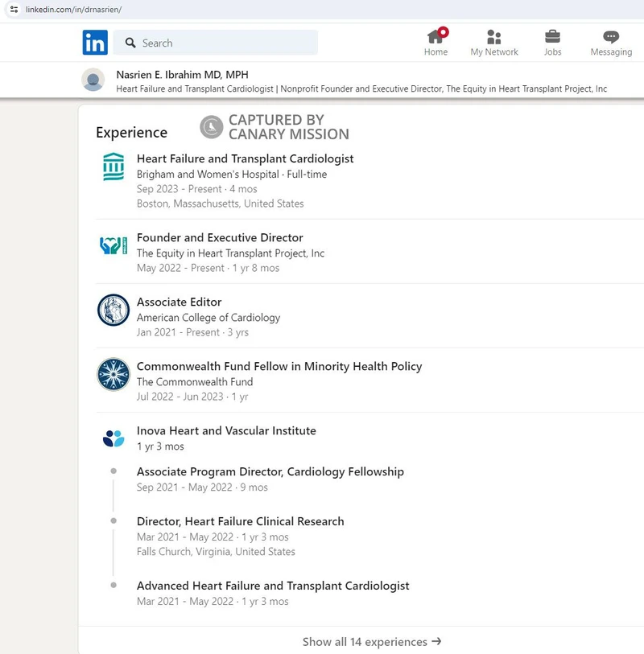644x654 pixels.
Task: Click the American College of Cardiology logo
Action: (113, 310)
